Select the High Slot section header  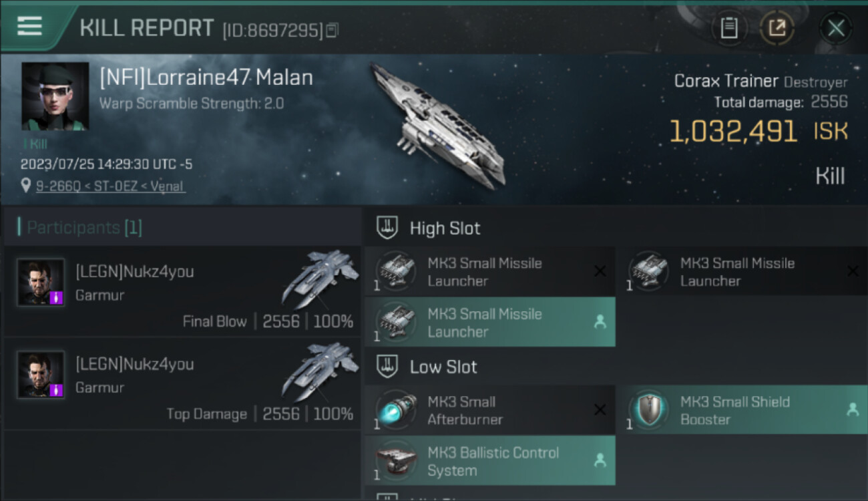[x=445, y=228]
